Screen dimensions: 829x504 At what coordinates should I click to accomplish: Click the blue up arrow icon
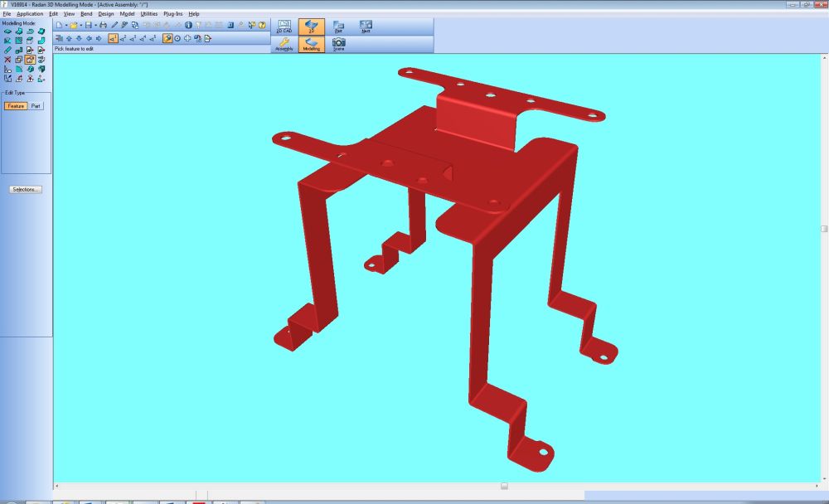(x=69, y=38)
